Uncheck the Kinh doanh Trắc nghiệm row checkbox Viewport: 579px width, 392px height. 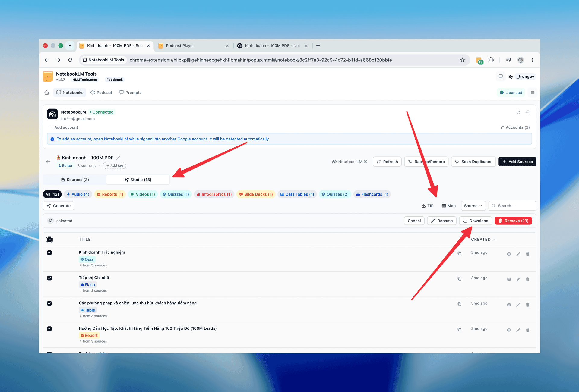click(49, 252)
